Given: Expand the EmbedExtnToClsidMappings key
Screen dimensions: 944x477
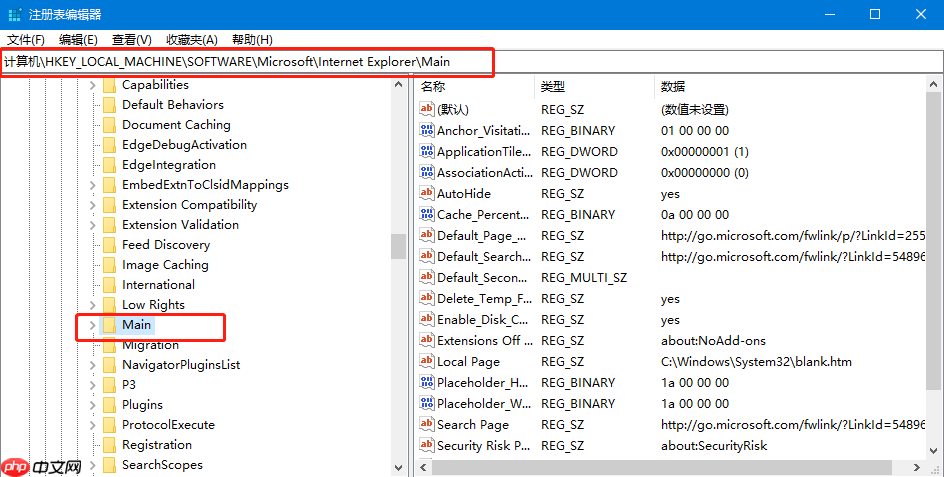Looking at the screenshot, I should pyautogui.click(x=93, y=186).
